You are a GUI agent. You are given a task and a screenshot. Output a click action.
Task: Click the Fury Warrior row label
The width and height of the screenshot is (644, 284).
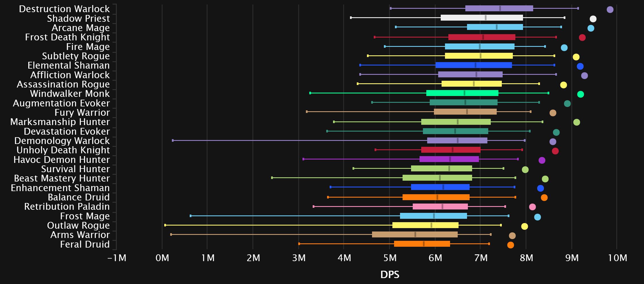click(x=82, y=113)
